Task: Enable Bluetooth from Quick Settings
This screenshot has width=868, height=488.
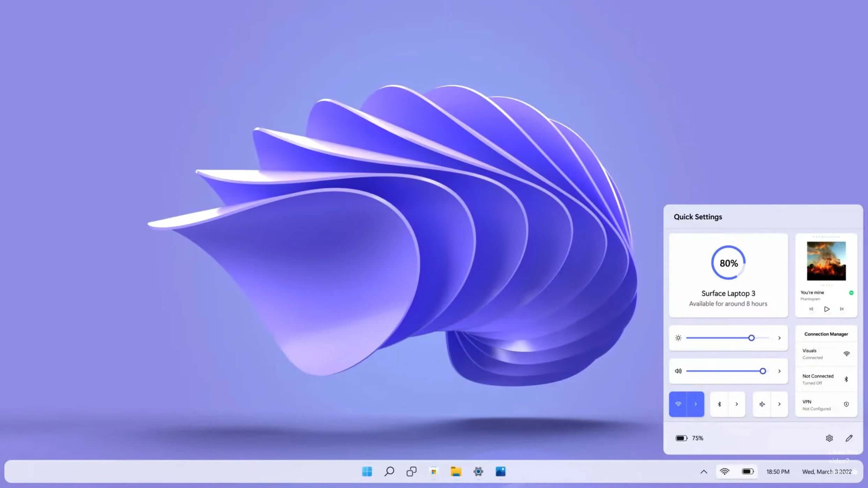Action: [x=719, y=404]
